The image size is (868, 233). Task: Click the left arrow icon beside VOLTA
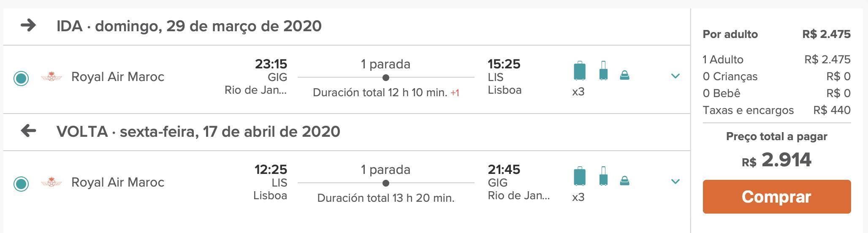tap(28, 131)
